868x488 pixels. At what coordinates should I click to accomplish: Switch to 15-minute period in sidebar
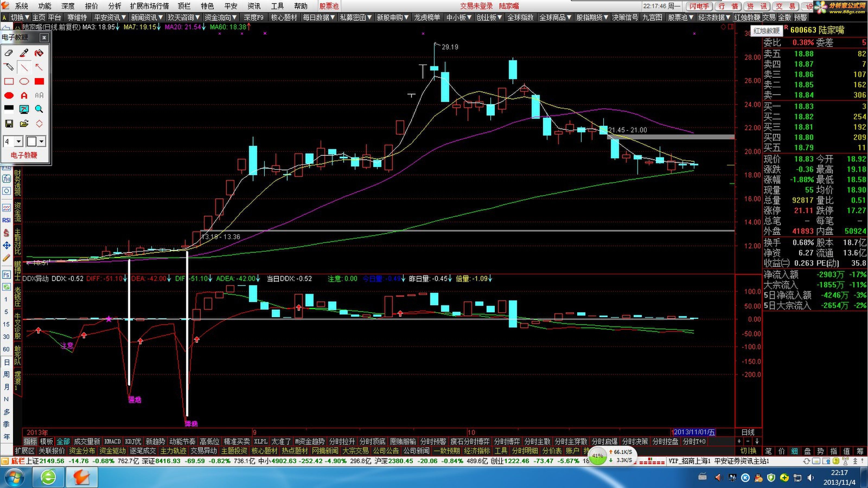pyautogui.click(x=7, y=324)
